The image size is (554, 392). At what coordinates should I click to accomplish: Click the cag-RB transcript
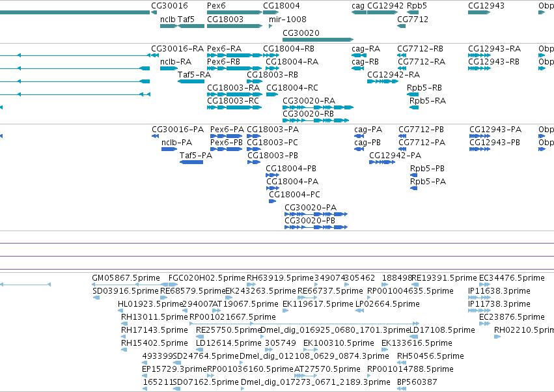click(x=357, y=68)
